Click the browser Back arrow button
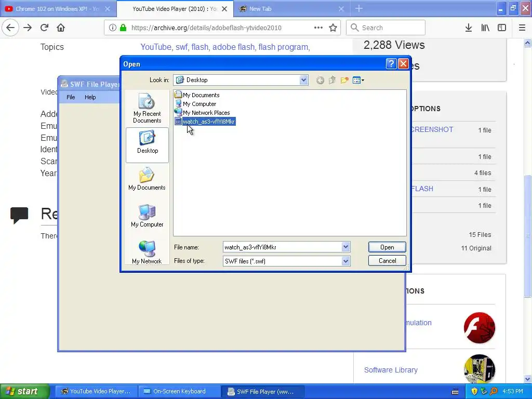Image resolution: width=532 pixels, height=399 pixels. coord(10,28)
